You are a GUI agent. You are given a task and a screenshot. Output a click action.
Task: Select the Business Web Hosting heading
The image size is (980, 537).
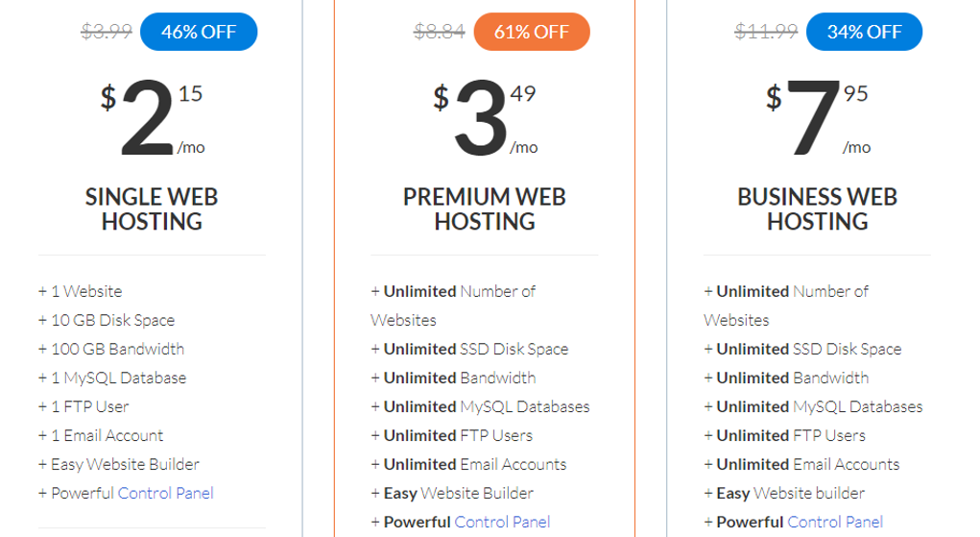pyautogui.click(x=818, y=209)
